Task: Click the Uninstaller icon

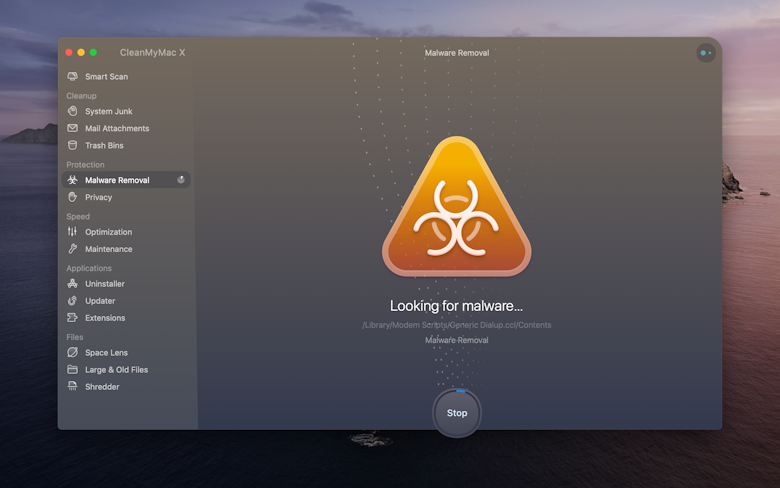Action: pos(73,284)
